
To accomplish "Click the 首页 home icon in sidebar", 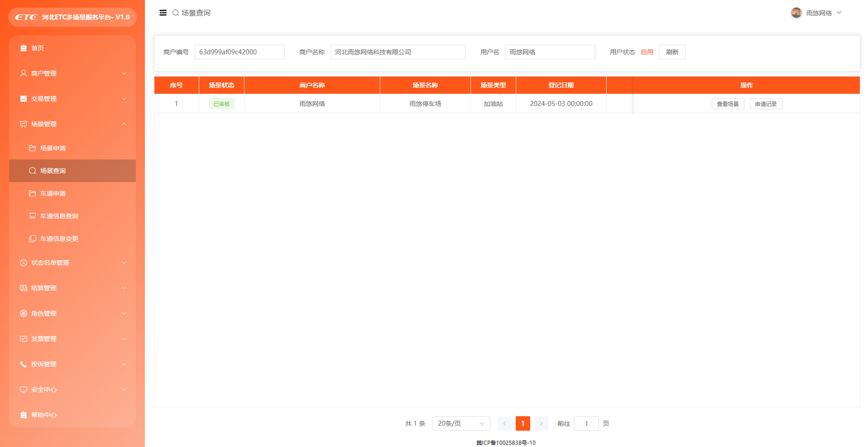I will 24,48.
